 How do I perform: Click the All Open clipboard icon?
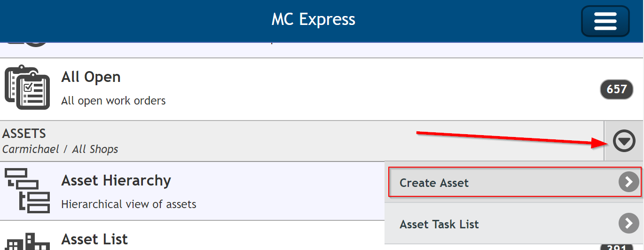pyautogui.click(x=27, y=88)
